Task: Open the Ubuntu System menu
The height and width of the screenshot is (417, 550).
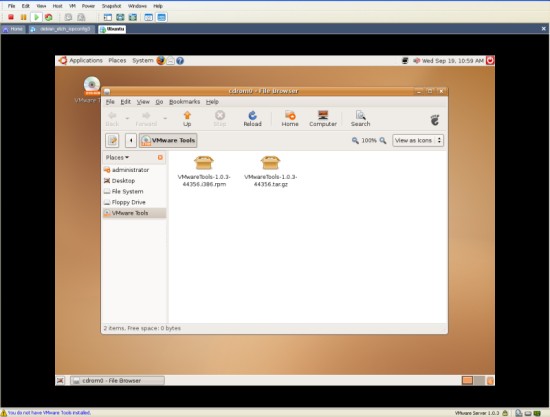Action: click(x=142, y=60)
